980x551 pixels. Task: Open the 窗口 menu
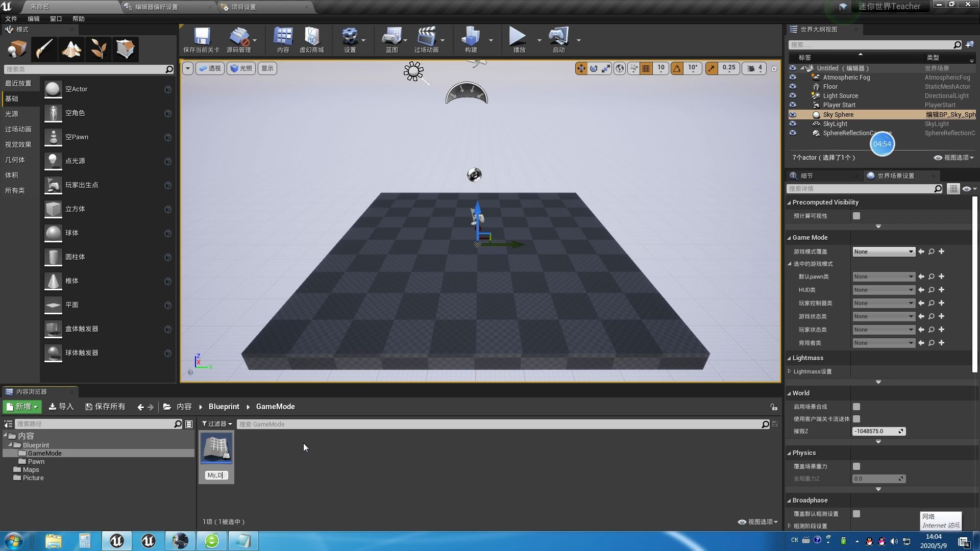click(x=56, y=18)
